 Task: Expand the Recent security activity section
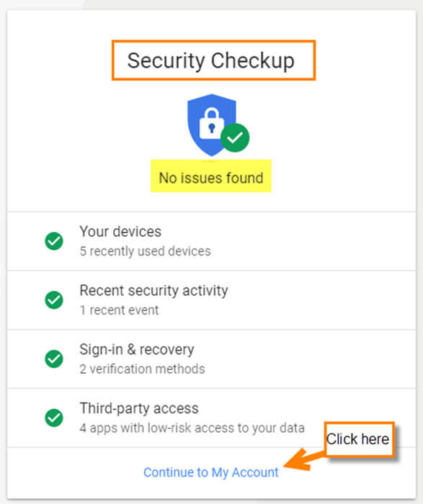(211, 300)
